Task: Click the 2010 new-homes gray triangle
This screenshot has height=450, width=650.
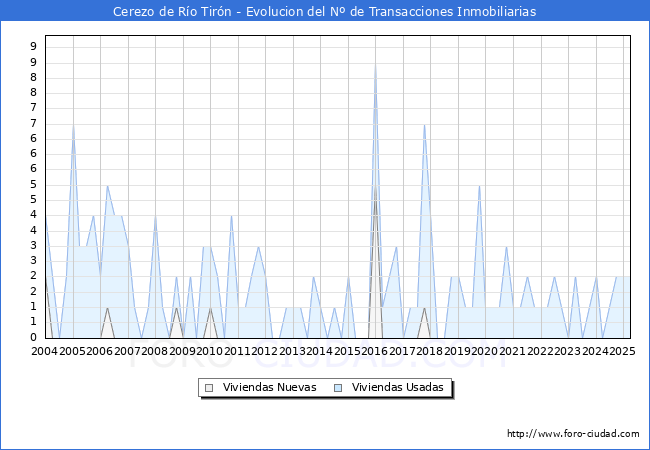Action: [210, 322]
